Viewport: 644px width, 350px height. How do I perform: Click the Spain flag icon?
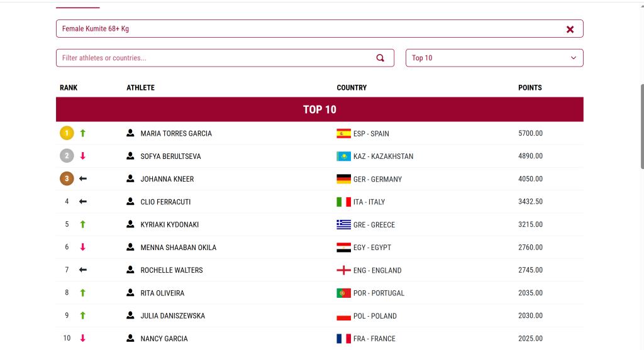(343, 133)
